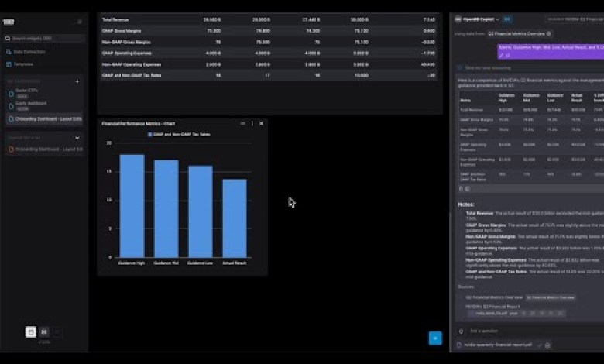Screen dimensions: 604x364
Task: Click the Search widgets field
Action: click(45, 39)
